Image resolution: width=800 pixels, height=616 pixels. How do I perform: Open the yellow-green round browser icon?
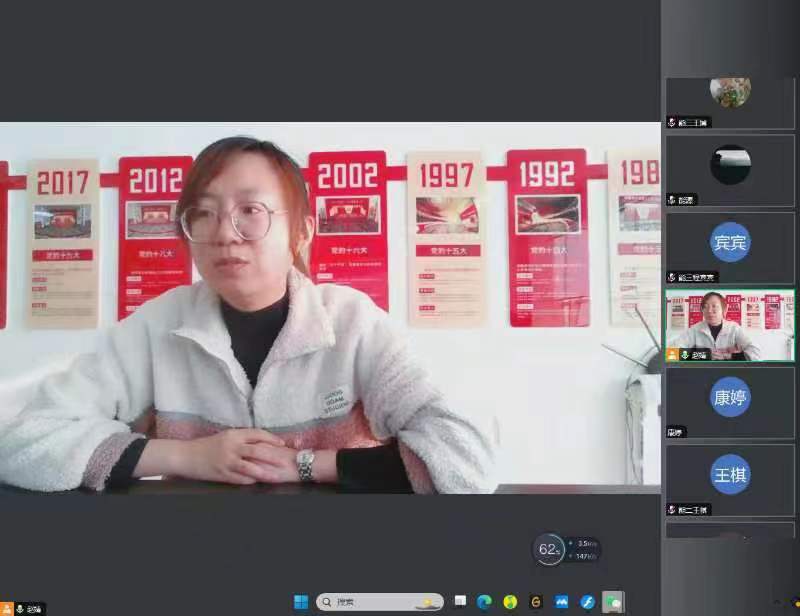point(510,602)
